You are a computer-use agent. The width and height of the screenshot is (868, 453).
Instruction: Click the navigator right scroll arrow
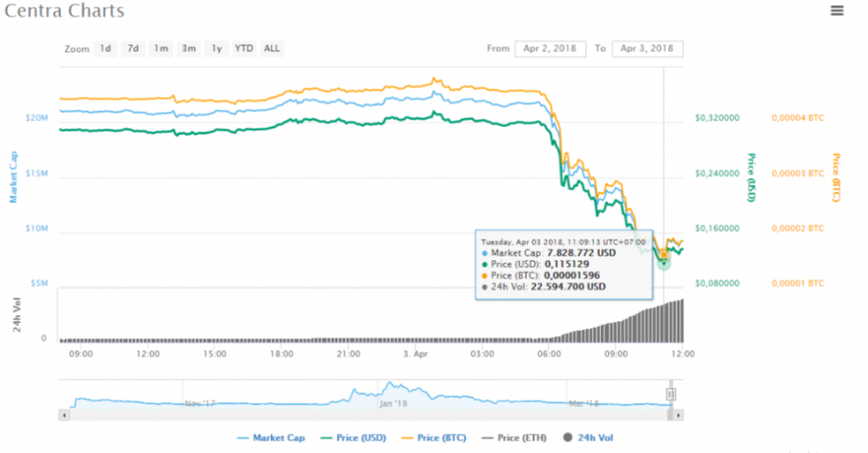pos(678,415)
